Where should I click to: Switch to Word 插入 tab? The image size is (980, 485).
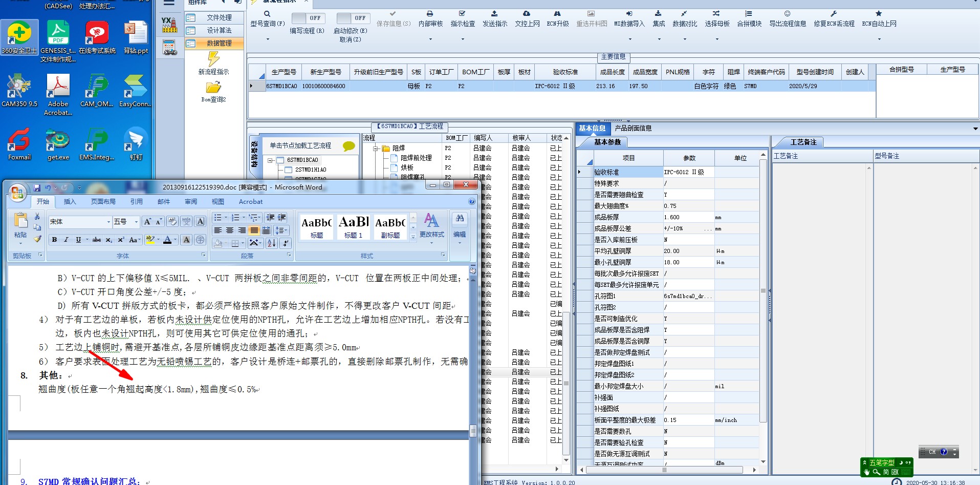[70, 202]
